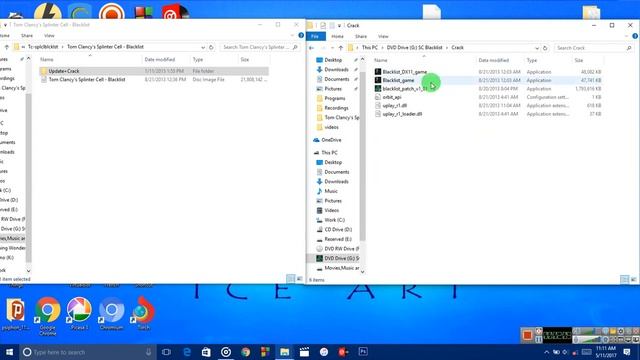Open the Torch browser desktop shortcut

(x=143, y=313)
